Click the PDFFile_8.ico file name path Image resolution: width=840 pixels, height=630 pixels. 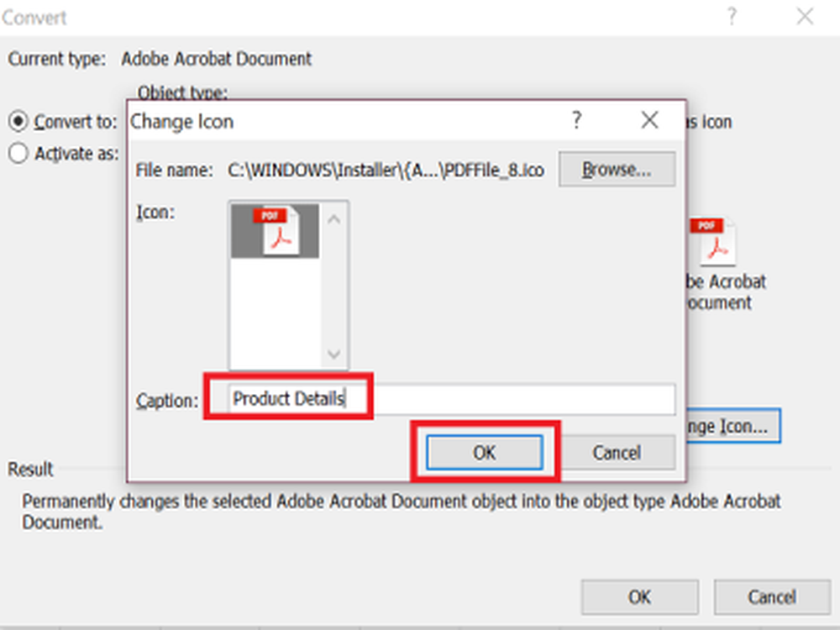386,171
